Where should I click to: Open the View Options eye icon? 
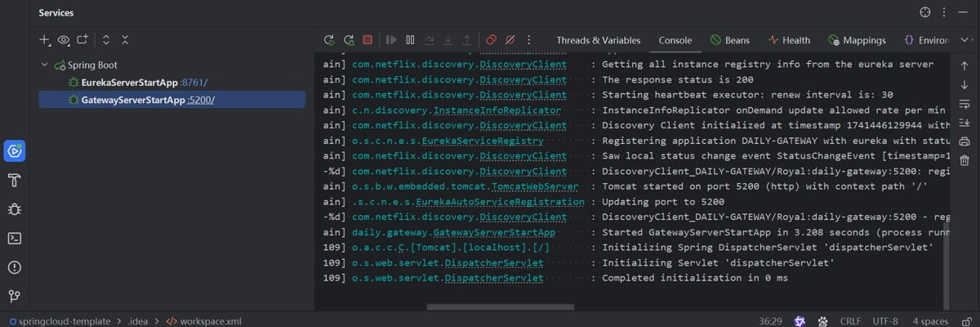pos(64,39)
